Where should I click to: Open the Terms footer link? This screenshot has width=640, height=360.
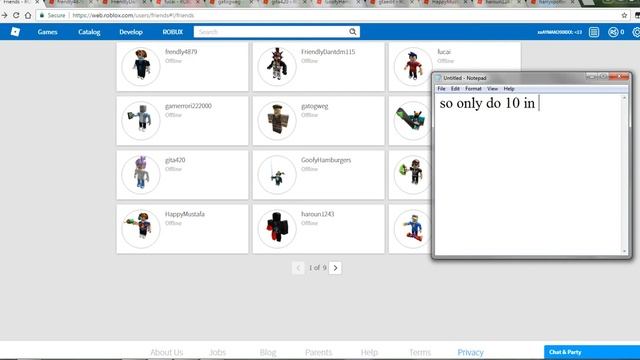(x=420, y=352)
